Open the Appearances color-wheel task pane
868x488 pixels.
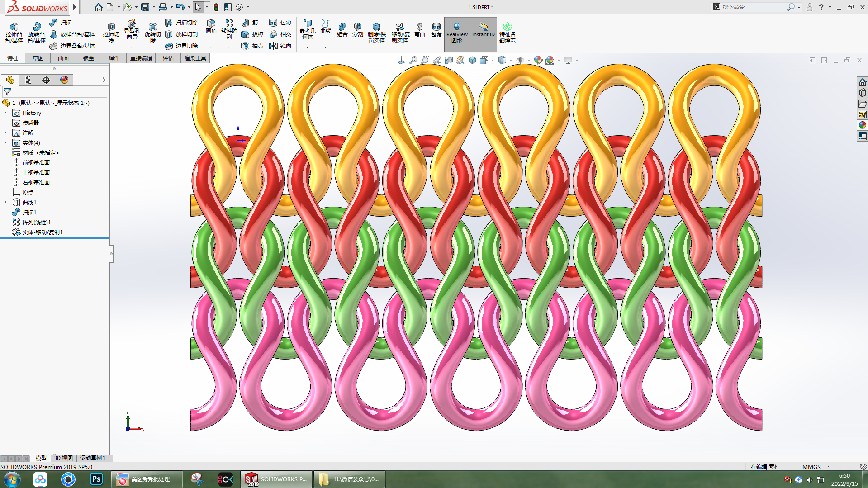tap(862, 125)
